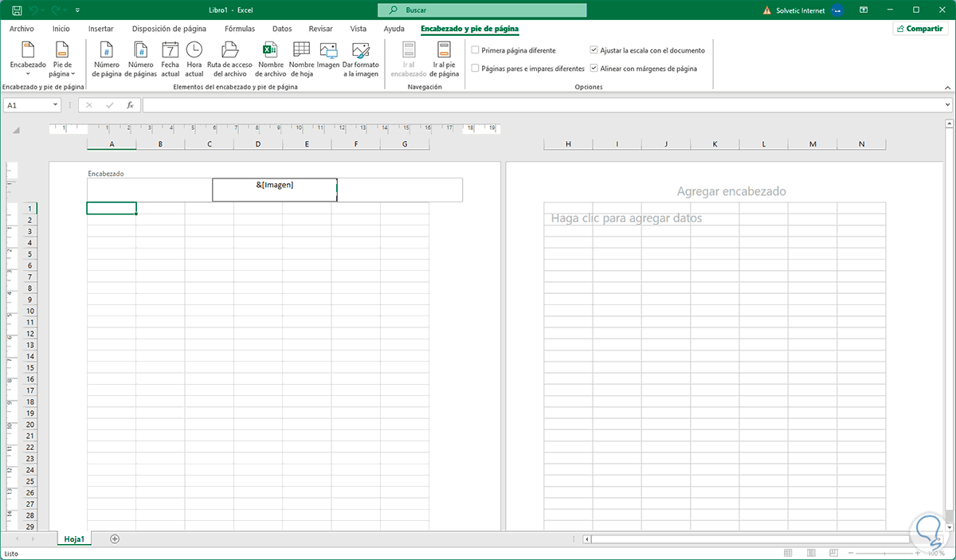Open the Archivo tab

pyautogui.click(x=22, y=29)
